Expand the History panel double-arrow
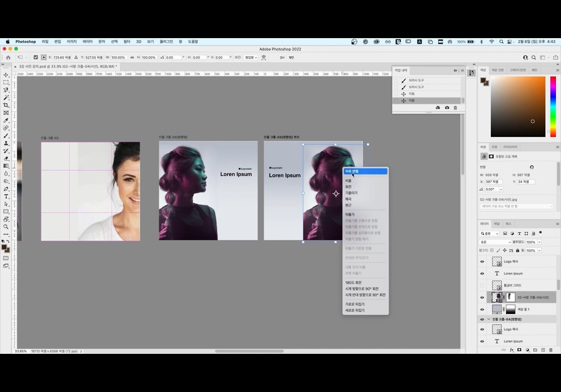The image size is (561, 392). pos(455,70)
